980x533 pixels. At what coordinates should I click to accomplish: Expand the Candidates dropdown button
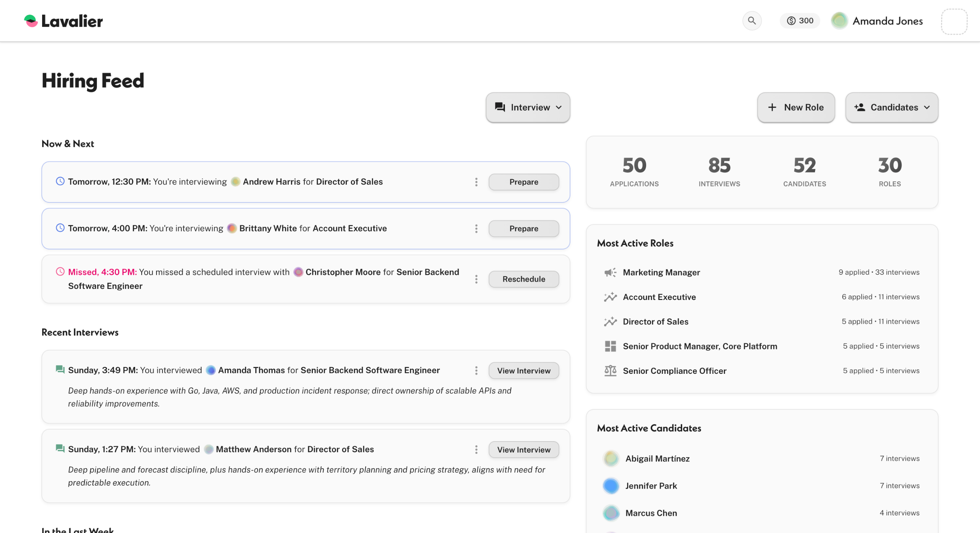(892, 108)
